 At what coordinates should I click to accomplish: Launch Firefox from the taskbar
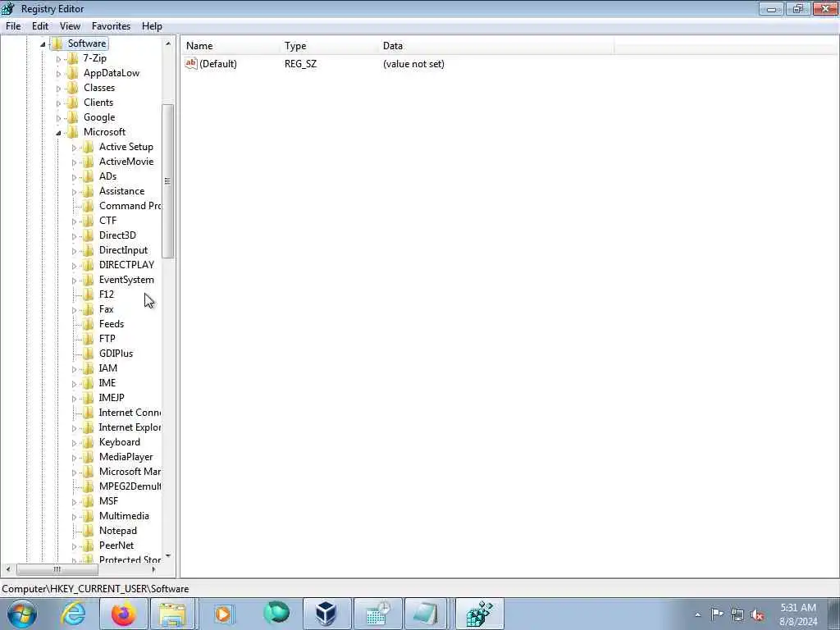pyautogui.click(x=124, y=614)
